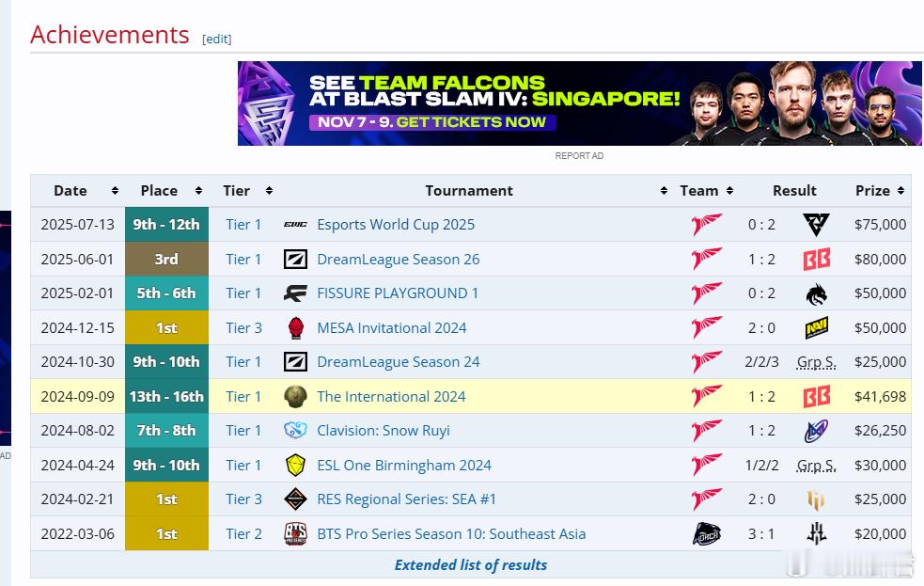Click the Team Falcons BLAST Slam banner ad
Viewport: 924px width, 586px height.
click(x=580, y=103)
